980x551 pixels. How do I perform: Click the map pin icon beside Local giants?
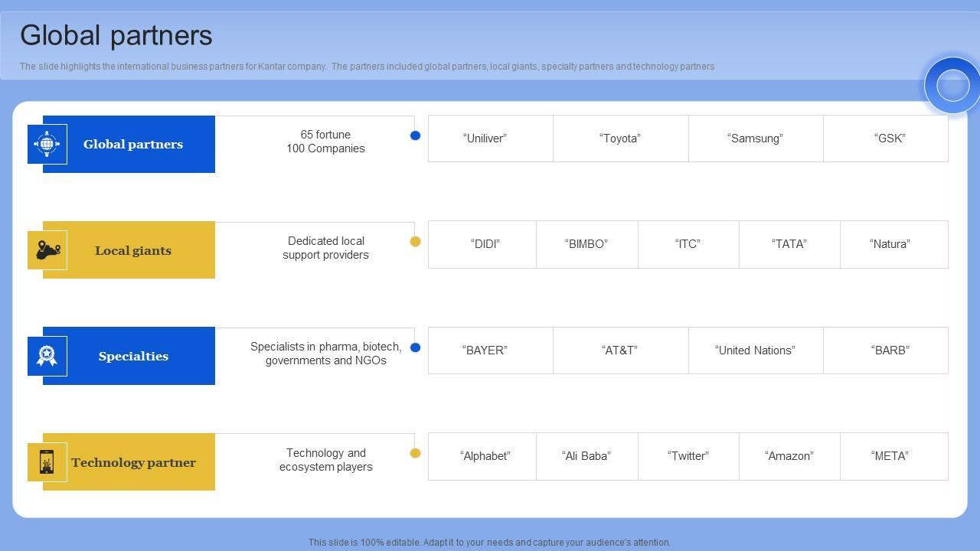(47, 249)
